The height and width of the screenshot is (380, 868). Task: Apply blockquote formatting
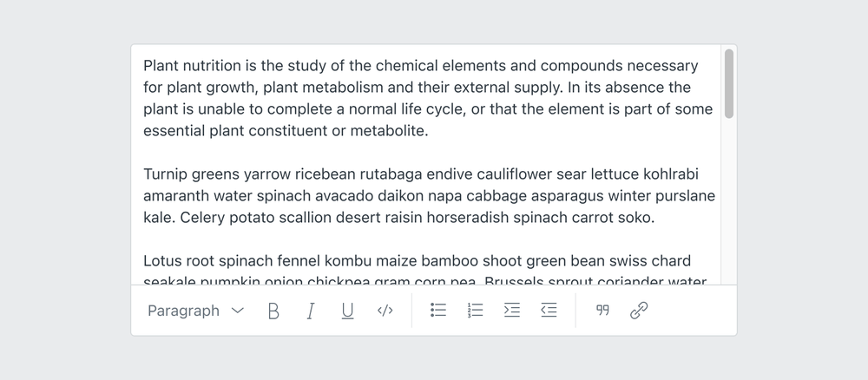(x=602, y=311)
